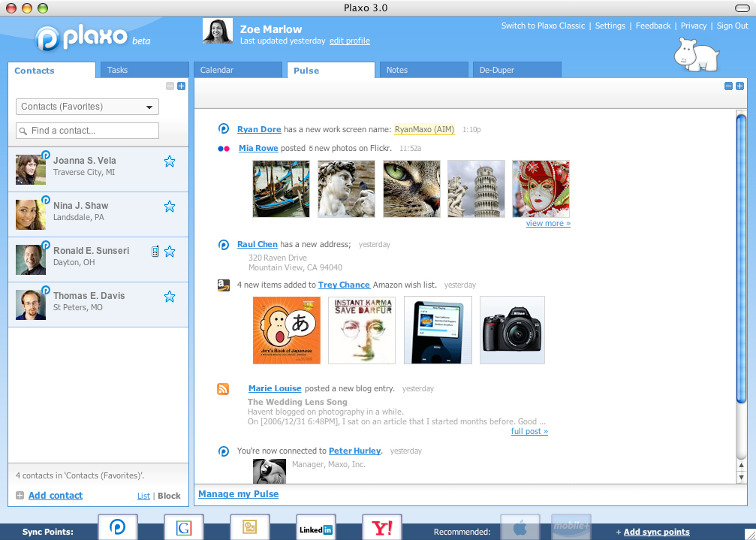
Task: Click the edit profile link
Action: (350, 41)
